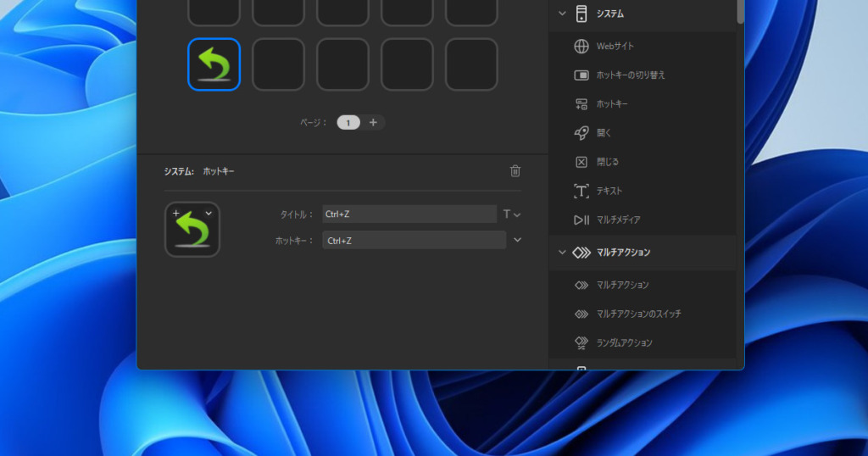Open icon options chevron on key preview
This screenshot has height=456, width=868.
click(x=209, y=213)
